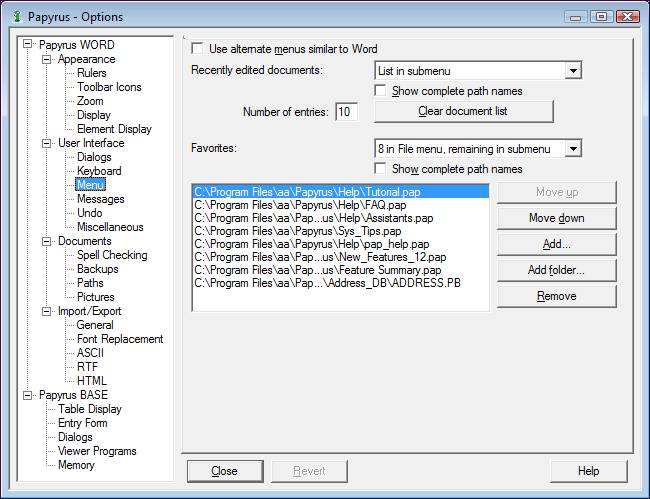Select Paths in the tree

tap(90, 283)
